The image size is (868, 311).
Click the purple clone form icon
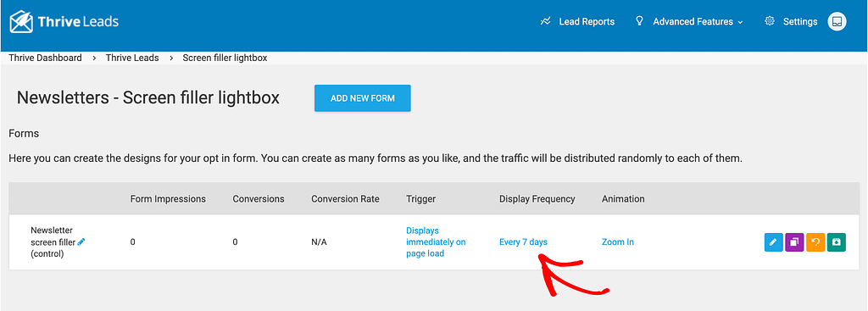(794, 242)
